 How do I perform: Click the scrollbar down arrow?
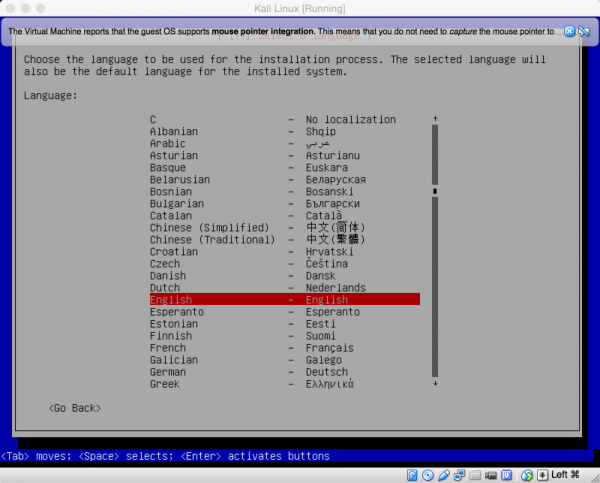[x=435, y=383]
